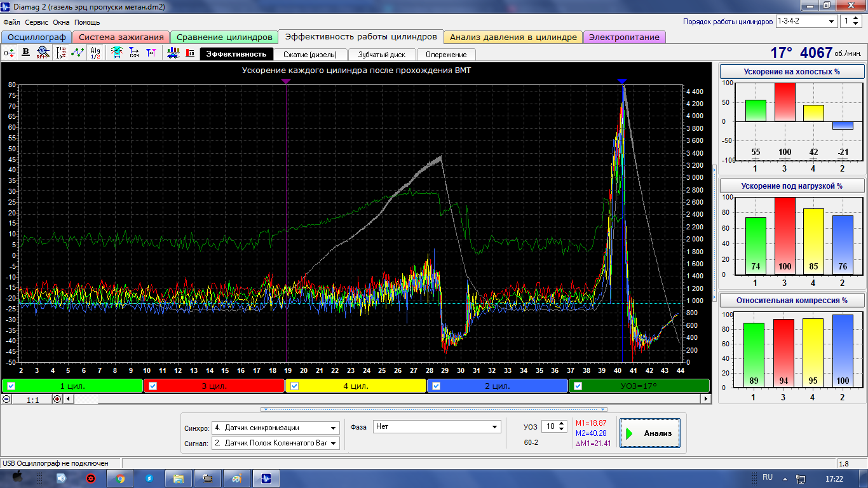Click the blue marker 1234 toolbar icon

[x=134, y=53]
